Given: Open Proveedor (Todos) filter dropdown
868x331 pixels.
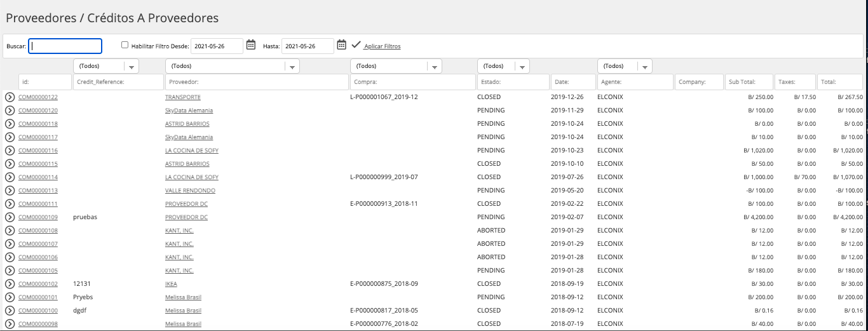Looking at the screenshot, I should [233, 66].
